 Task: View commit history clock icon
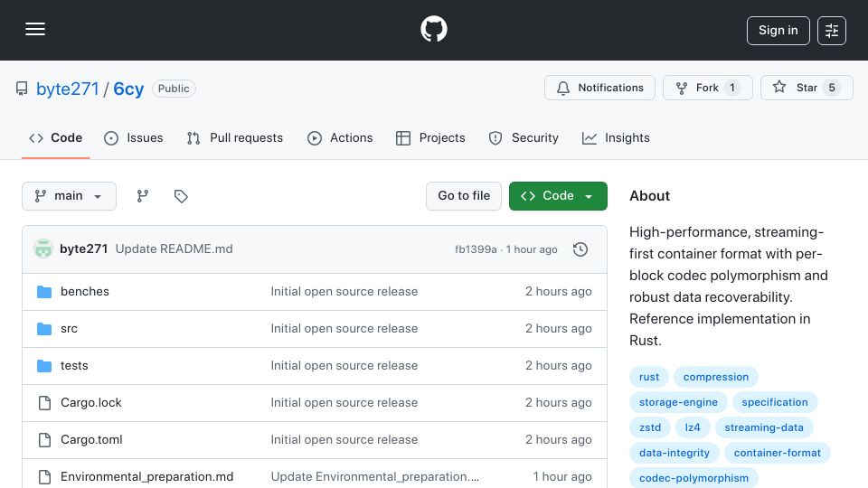click(580, 249)
